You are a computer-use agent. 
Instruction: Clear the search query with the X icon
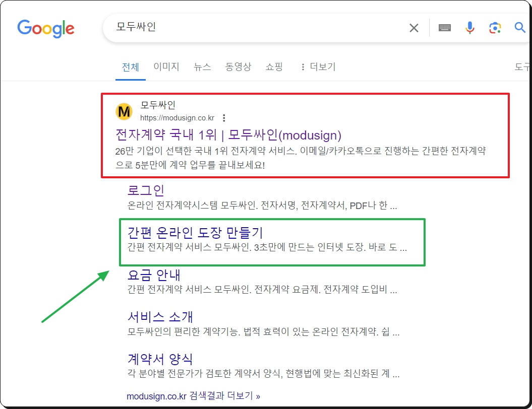414,28
